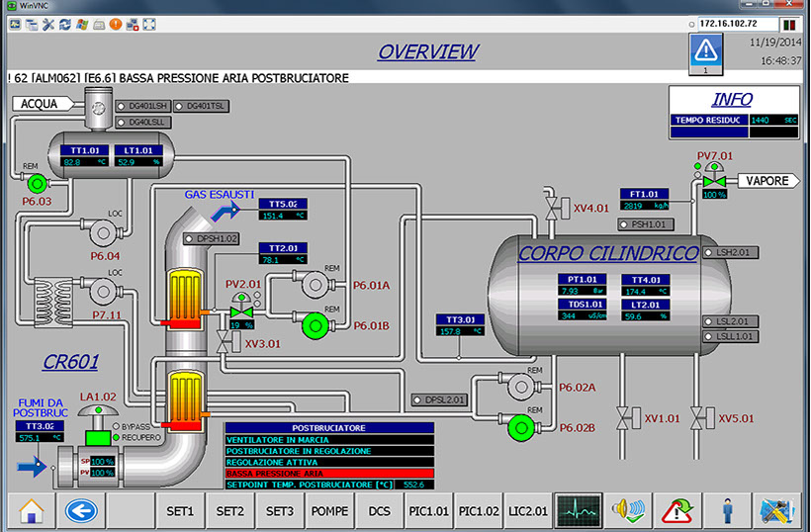This screenshot has width=811, height=532.
Task: Open the trend chart monitor icon
Action: pyautogui.click(x=576, y=510)
